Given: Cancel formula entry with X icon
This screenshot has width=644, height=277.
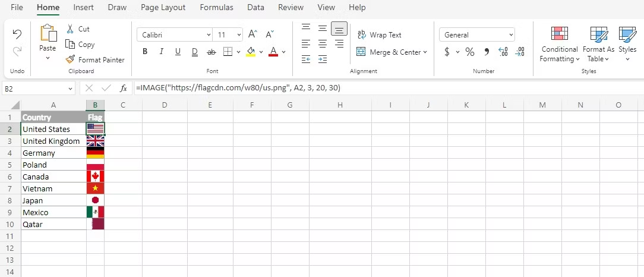Looking at the screenshot, I should pyautogui.click(x=89, y=88).
